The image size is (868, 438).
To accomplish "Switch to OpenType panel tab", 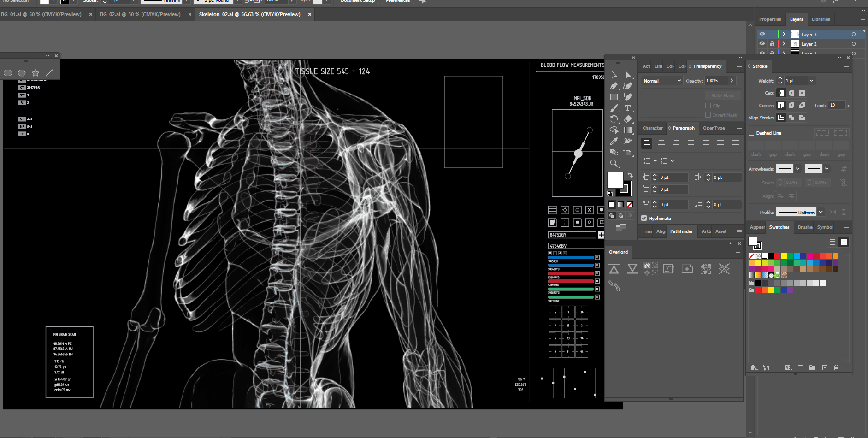I will click(714, 128).
